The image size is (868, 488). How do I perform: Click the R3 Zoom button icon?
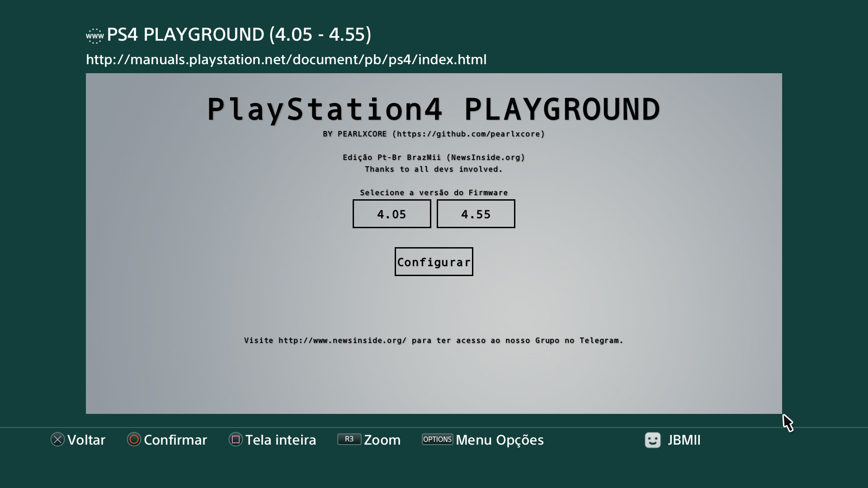pos(349,439)
